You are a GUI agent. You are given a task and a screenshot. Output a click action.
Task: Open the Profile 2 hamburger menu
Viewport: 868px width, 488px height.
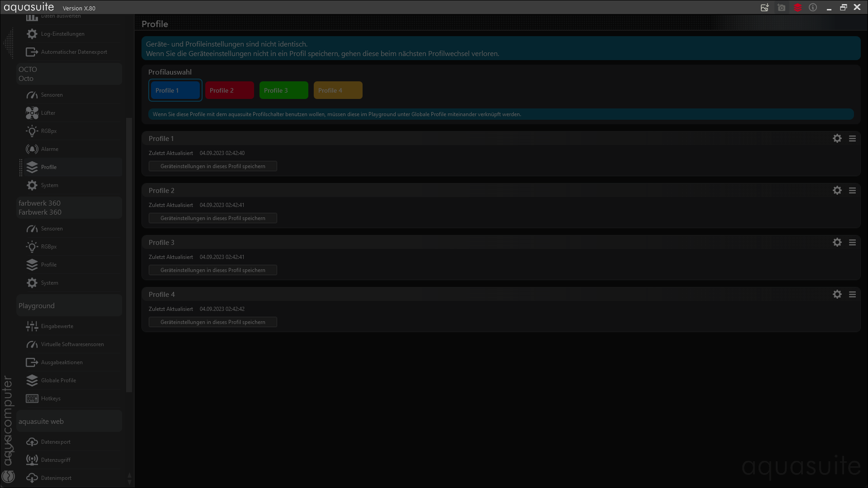pyautogui.click(x=852, y=191)
